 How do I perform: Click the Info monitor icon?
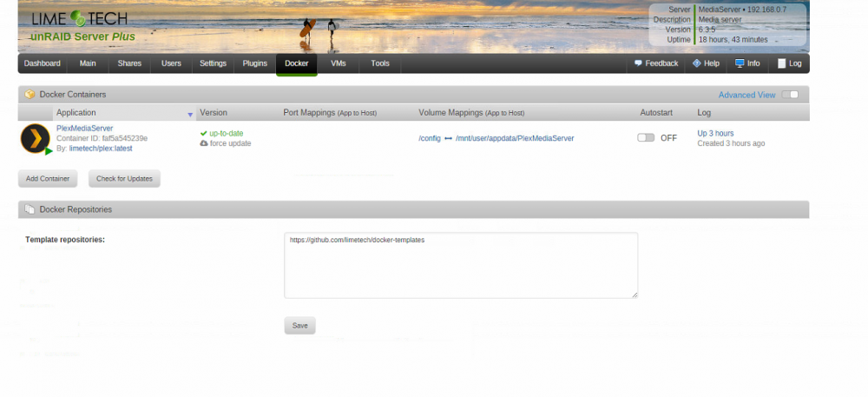pyautogui.click(x=740, y=63)
